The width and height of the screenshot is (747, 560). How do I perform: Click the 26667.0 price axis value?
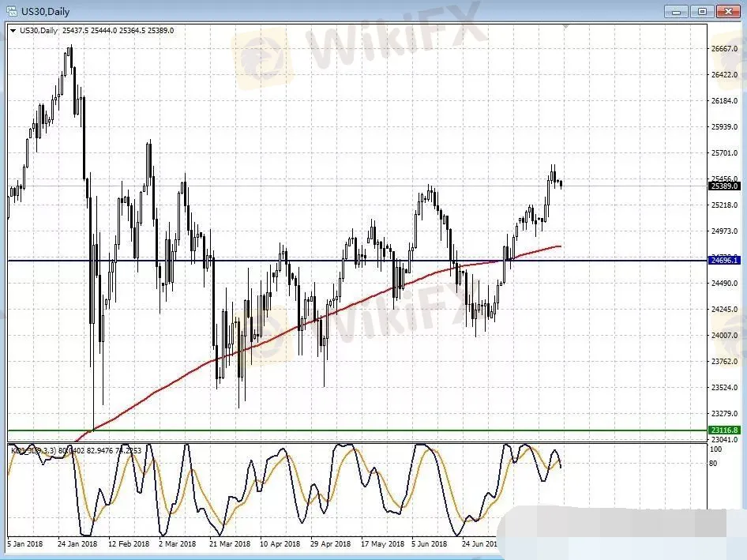click(x=724, y=49)
